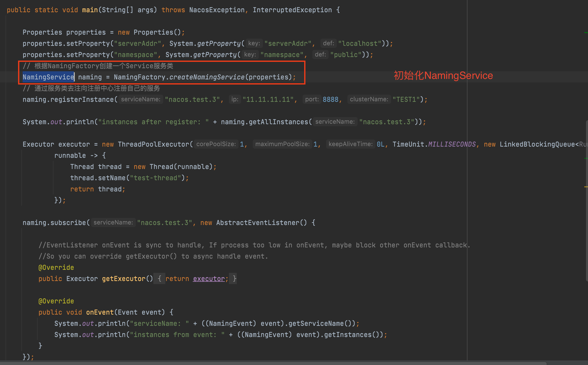Click the underlined executor variable reference
The height and width of the screenshot is (365, 588).
coord(209,279)
